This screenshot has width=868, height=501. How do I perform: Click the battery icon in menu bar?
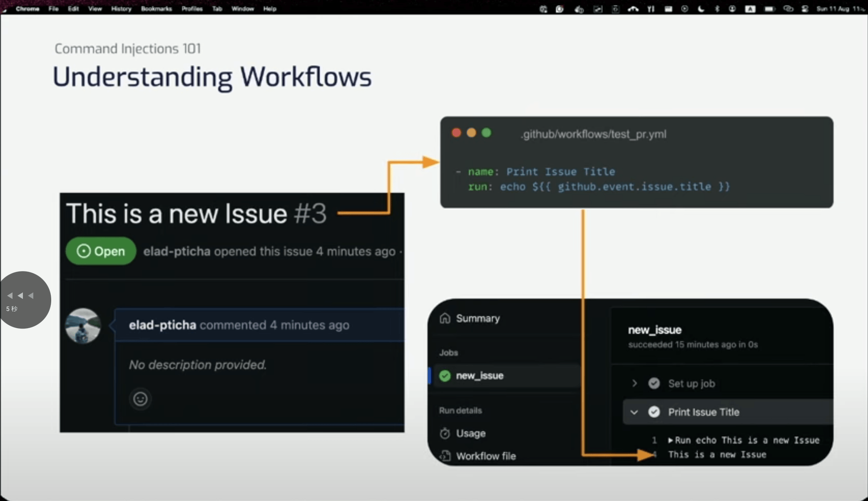pyautogui.click(x=769, y=9)
